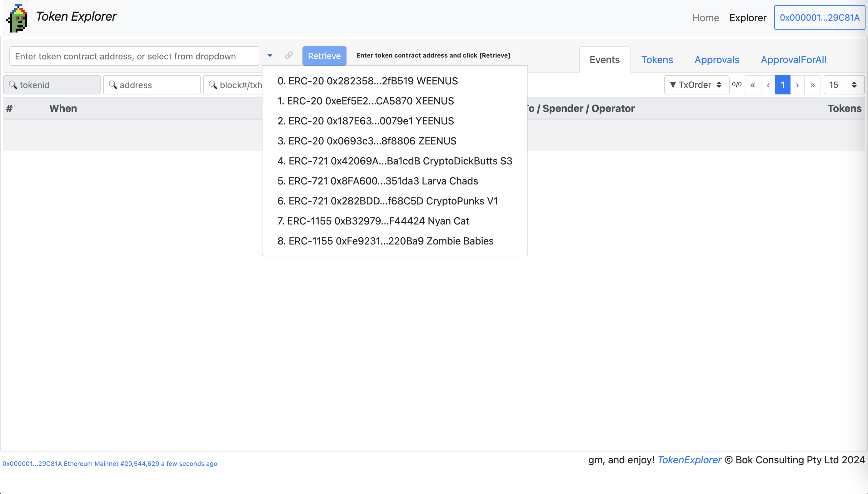
Task: Go to next page of results
Action: 797,85
